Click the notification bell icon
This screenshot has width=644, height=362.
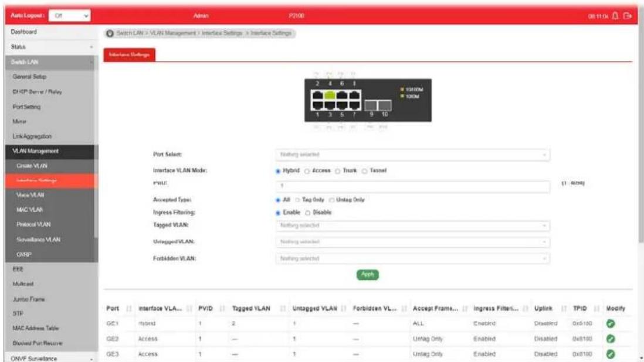point(615,16)
